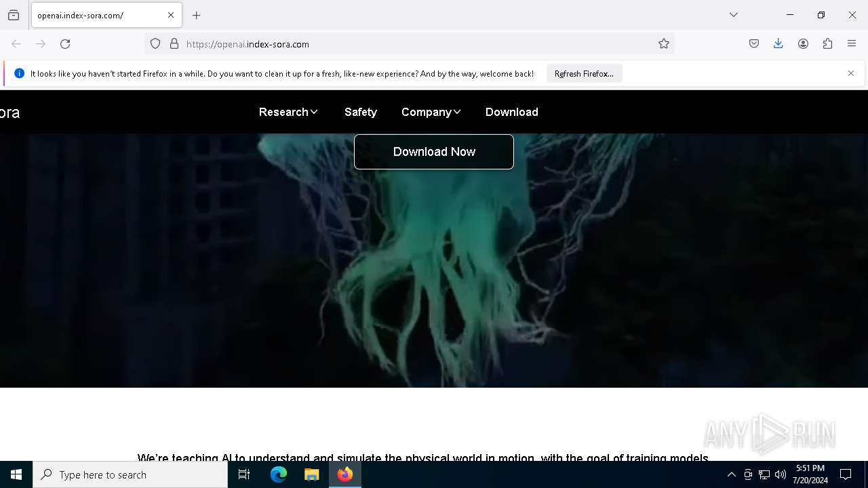Image resolution: width=868 pixels, height=488 pixels.
Task: Open File Explorer from taskbar
Action: (x=312, y=474)
